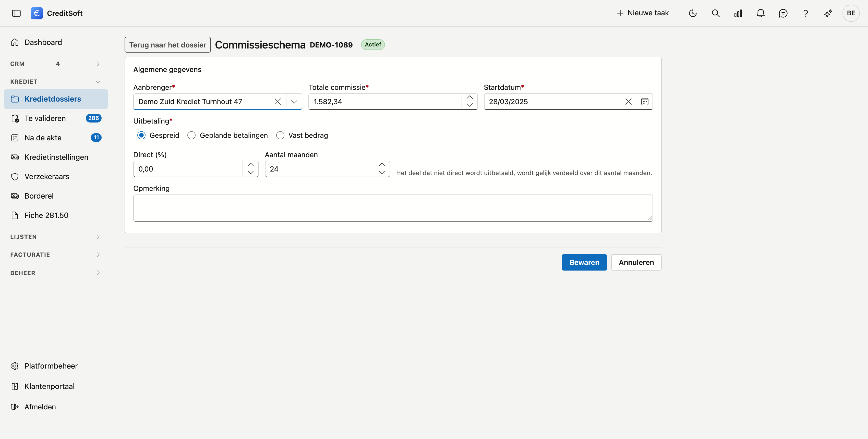868x439 pixels.
Task: Collapse the KREDIET sidebar section
Action: [x=56, y=81]
